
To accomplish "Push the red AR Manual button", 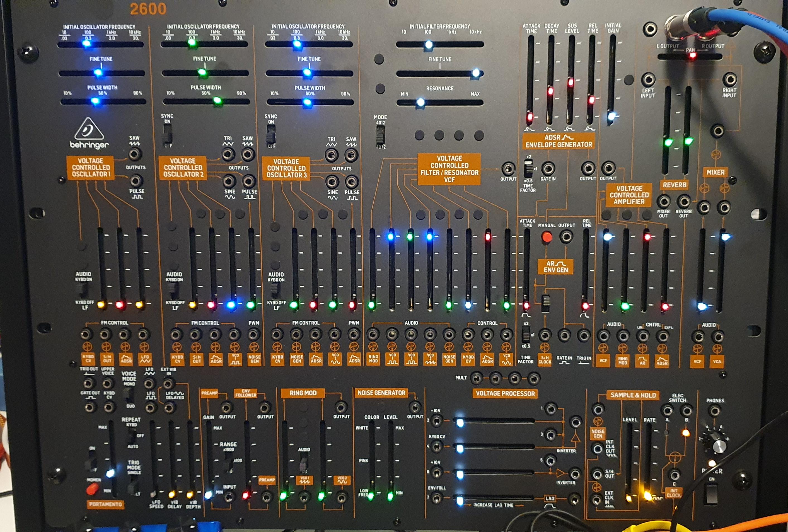I will pyautogui.click(x=546, y=237).
